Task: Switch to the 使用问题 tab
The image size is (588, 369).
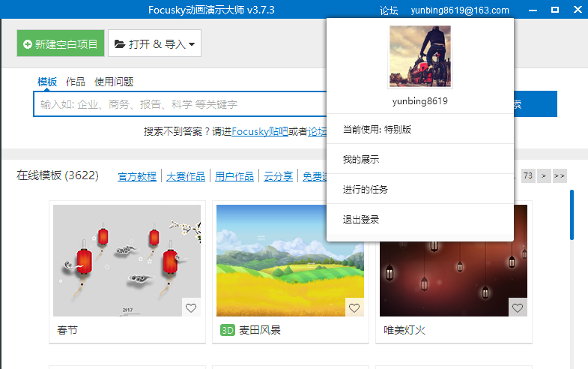Action: (x=114, y=82)
